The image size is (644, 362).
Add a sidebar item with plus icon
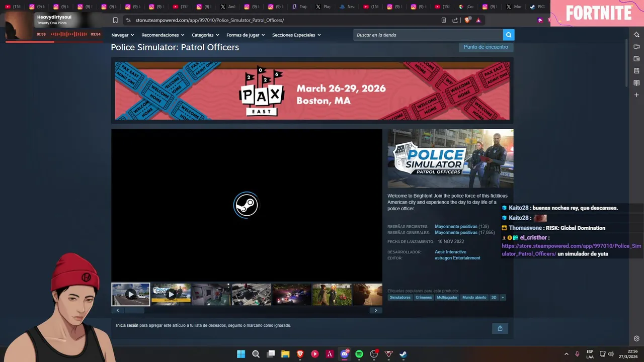636,95
